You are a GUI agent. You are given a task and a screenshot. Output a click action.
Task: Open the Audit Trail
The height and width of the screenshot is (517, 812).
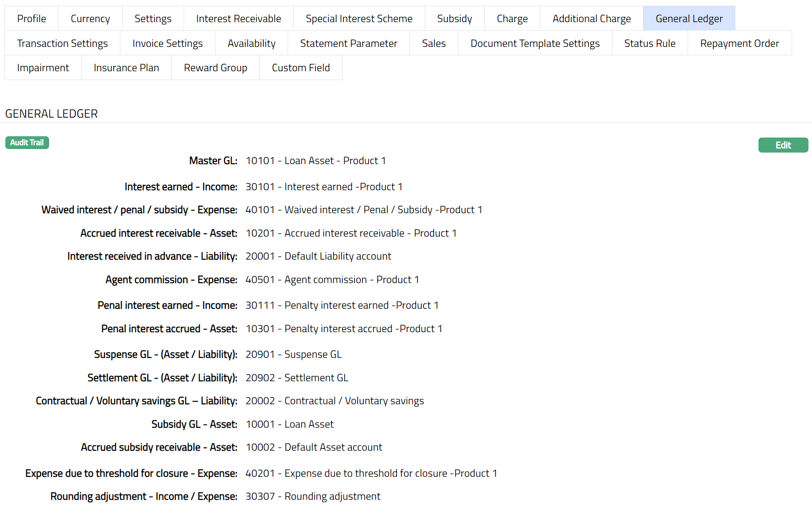27,142
